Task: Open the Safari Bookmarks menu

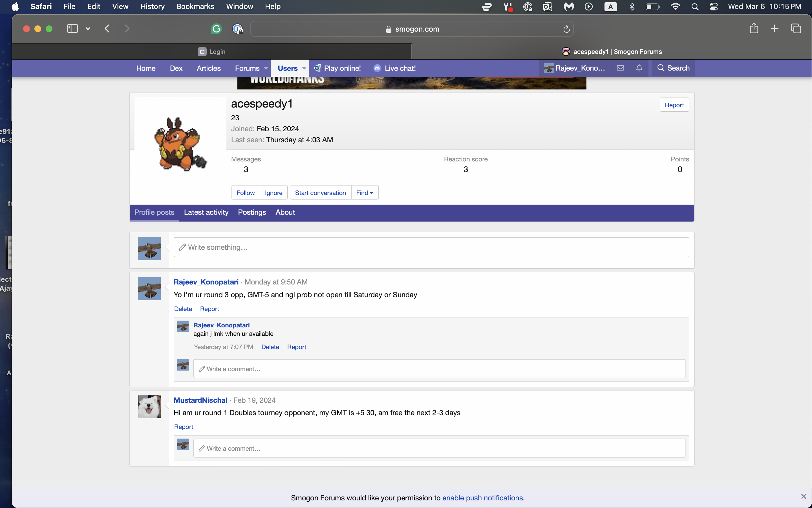Action: 195,7
